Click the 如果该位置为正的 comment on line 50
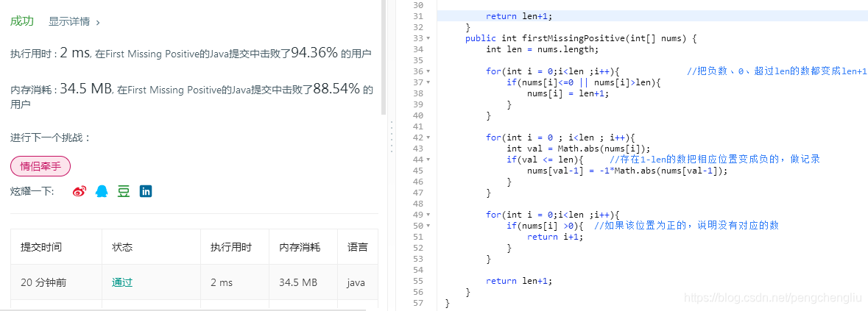The image size is (868, 311). coord(686,226)
